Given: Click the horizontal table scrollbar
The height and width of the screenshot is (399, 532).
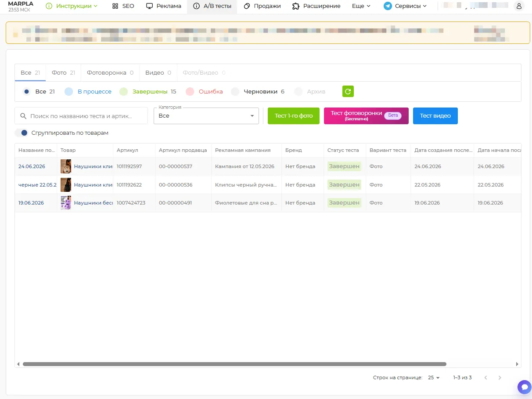Looking at the screenshot, I should [234, 364].
